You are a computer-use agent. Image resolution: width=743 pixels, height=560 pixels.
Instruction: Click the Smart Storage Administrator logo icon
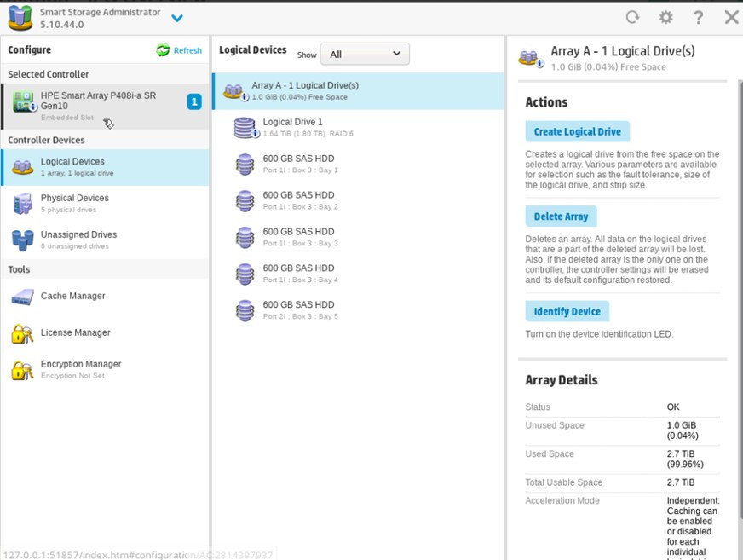(x=20, y=18)
